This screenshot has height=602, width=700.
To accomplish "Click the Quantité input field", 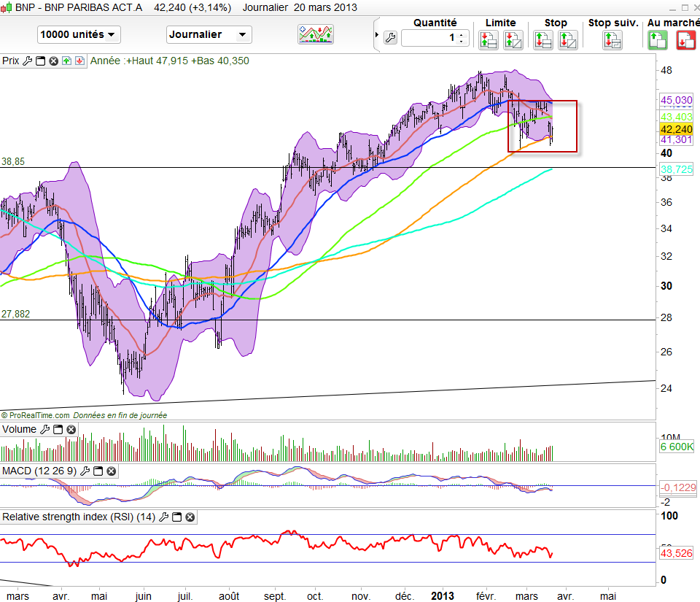I will (429, 38).
